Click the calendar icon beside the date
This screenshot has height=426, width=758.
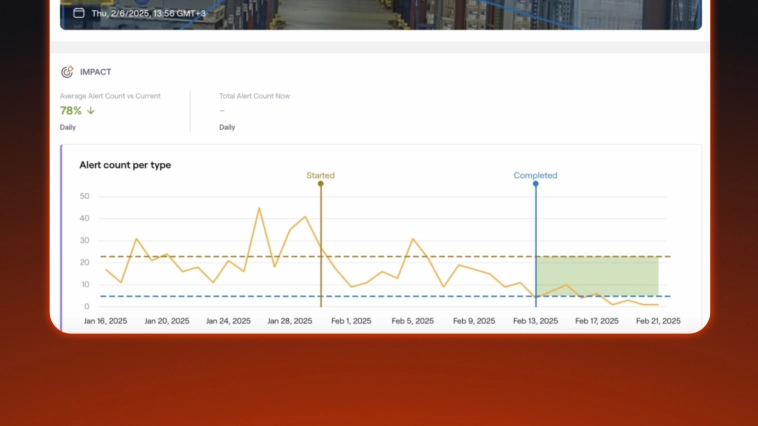pyautogui.click(x=79, y=13)
